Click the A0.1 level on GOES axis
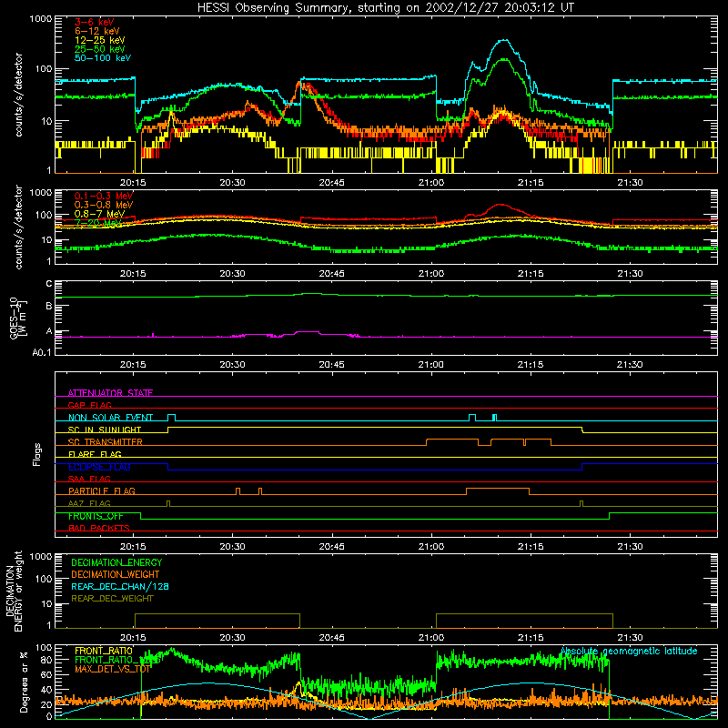 click(x=41, y=353)
